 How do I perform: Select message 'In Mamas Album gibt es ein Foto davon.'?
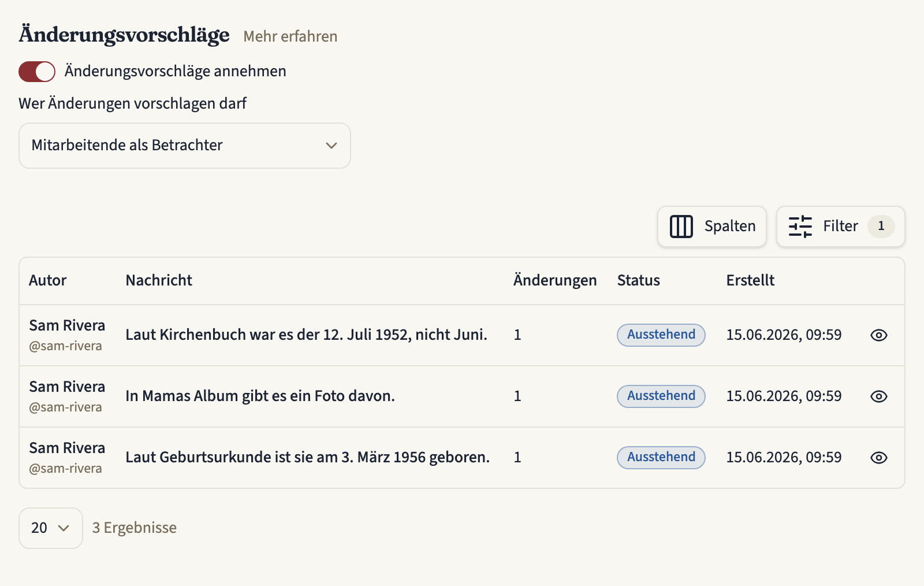pos(260,396)
